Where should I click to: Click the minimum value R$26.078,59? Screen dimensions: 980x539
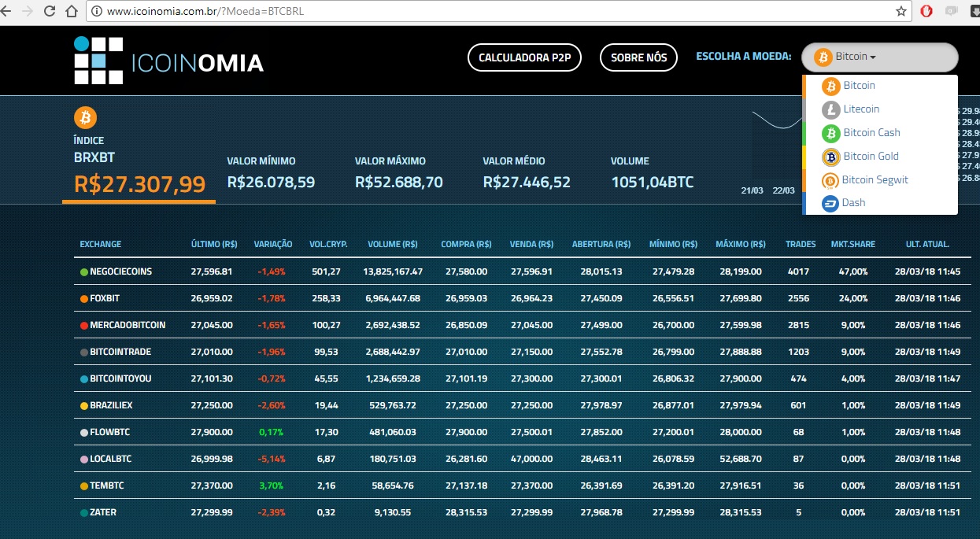271,183
